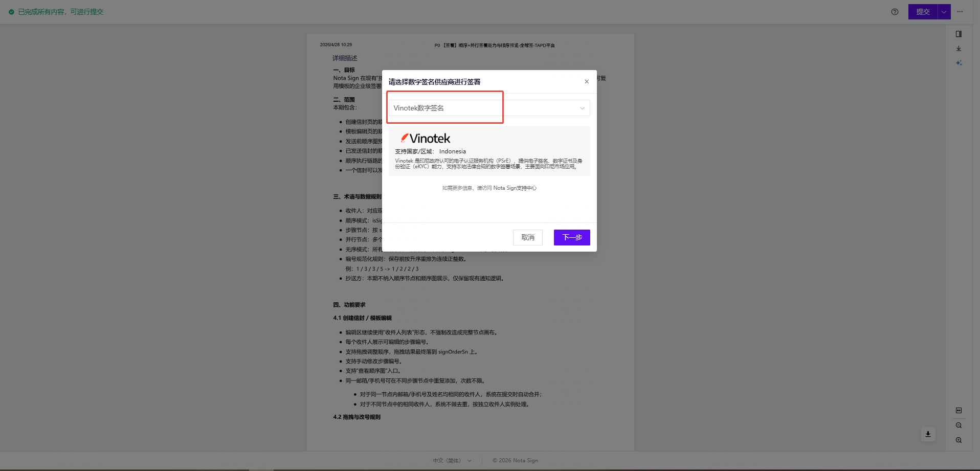Viewport: 980px width, 471px height.
Task: Open the Nota Sign支持中心 link
Action: pos(515,188)
